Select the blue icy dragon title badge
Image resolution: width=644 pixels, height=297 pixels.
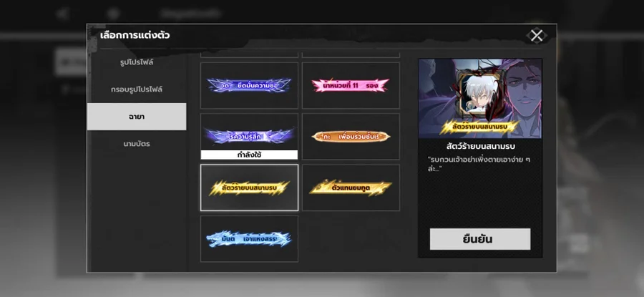pyautogui.click(x=249, y=238)
